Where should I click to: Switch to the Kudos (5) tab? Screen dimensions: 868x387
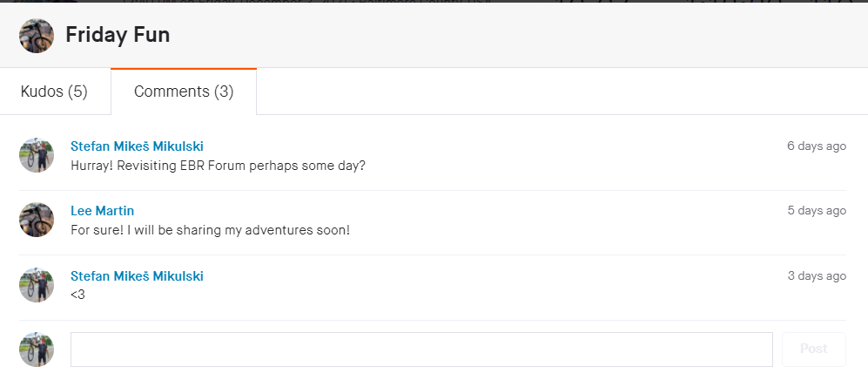pos(54,92)
